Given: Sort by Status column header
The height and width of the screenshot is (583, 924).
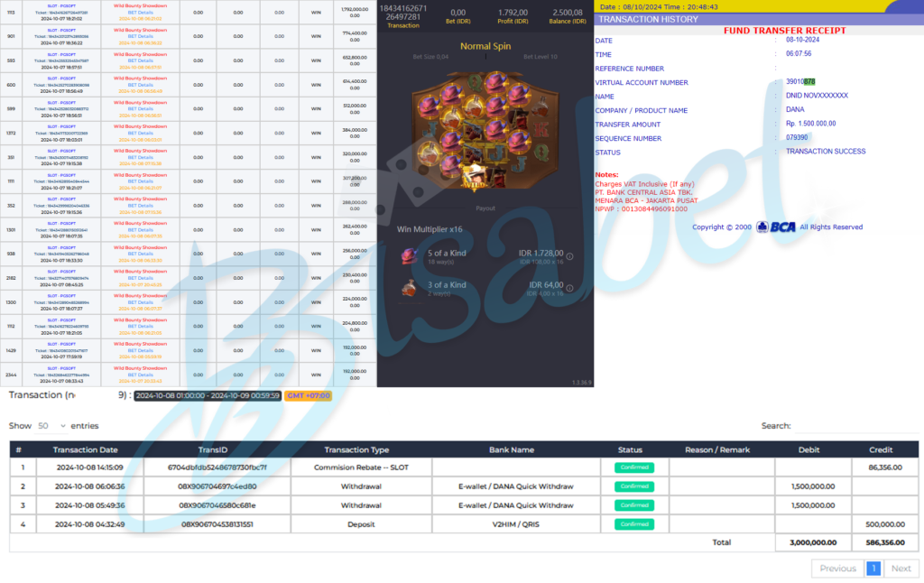Looking at the screenshot, I should 630,449.
